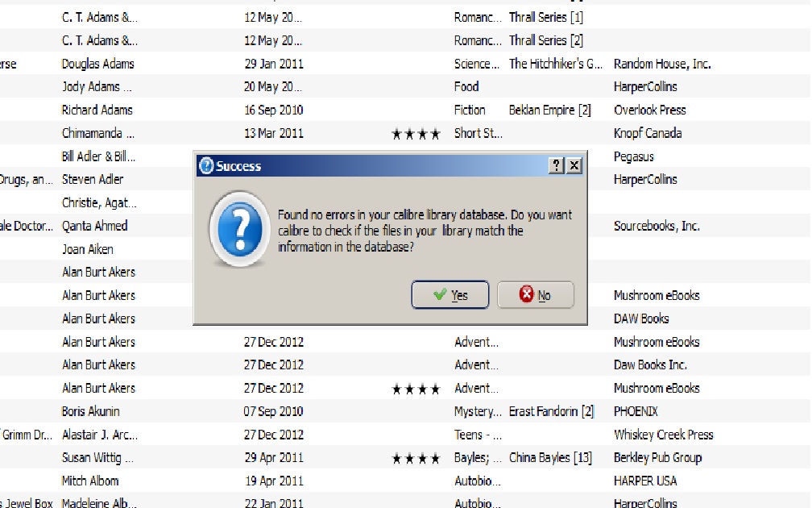Select the 13 Mar 2011 date cell
Image resolution: width=812 pixels, height=508 pixels.
(x=273, y=133)
